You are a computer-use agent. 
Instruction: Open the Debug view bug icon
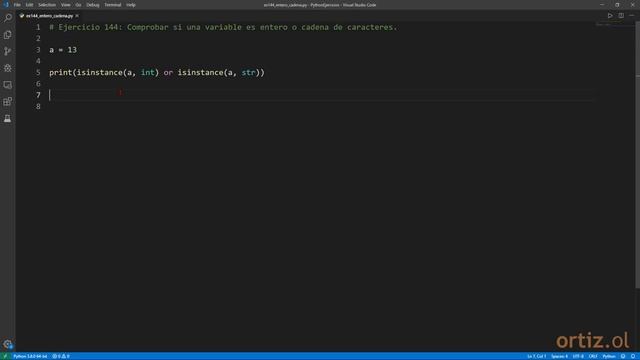pyautogui.click(x=7, y=68)
